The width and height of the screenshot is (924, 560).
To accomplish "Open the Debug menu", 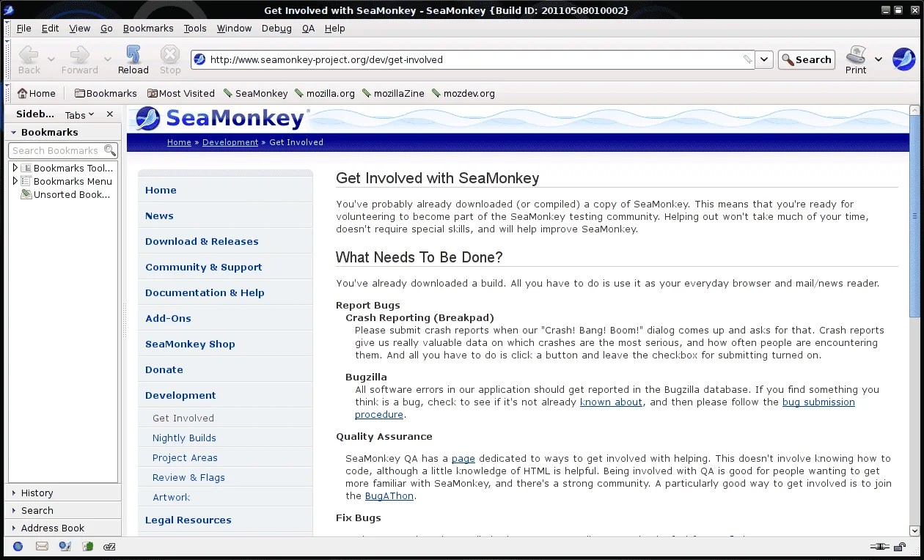I will [x=276, y=28].
